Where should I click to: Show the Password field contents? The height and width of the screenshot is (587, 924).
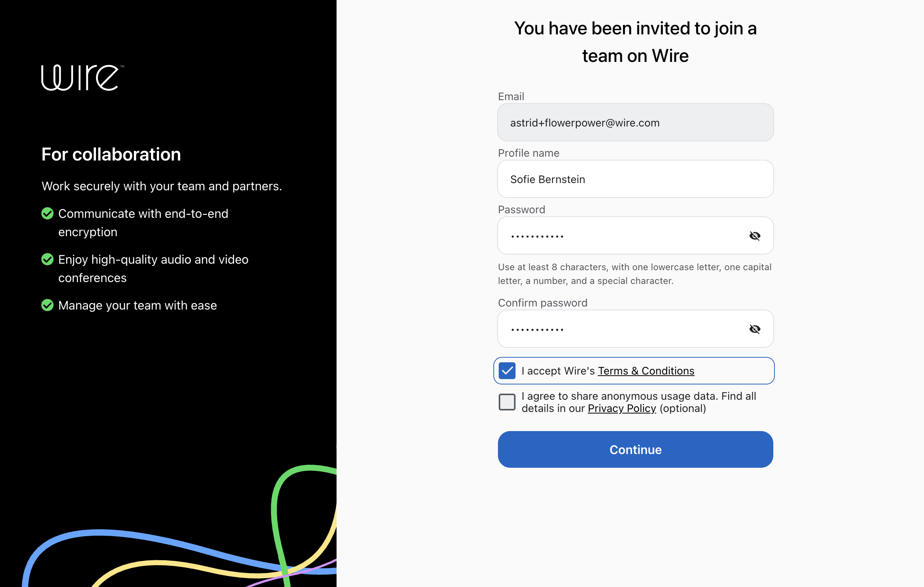coord(755,236)
